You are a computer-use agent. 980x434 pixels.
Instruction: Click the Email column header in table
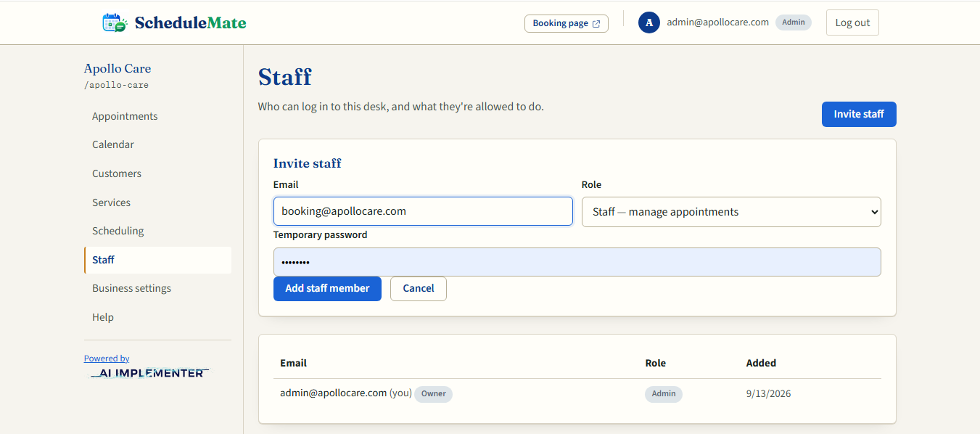[x=294, y=363]
